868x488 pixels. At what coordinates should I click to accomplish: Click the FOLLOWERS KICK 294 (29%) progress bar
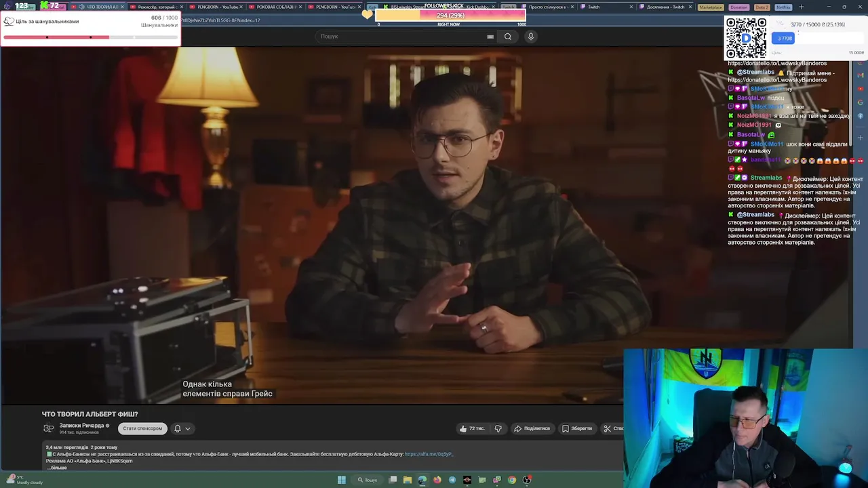451,15
